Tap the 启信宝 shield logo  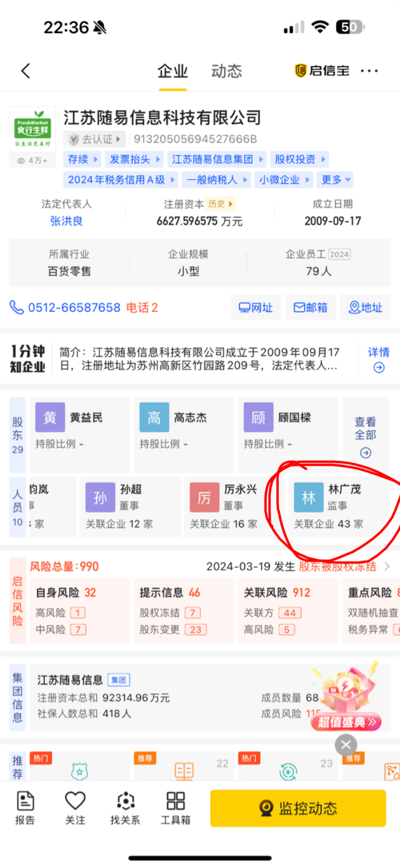click(x=301, y=70)
